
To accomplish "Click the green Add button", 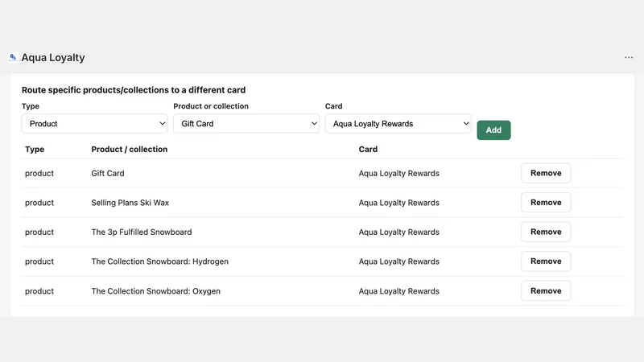I will pyautogui.click(x=493, y=130).
